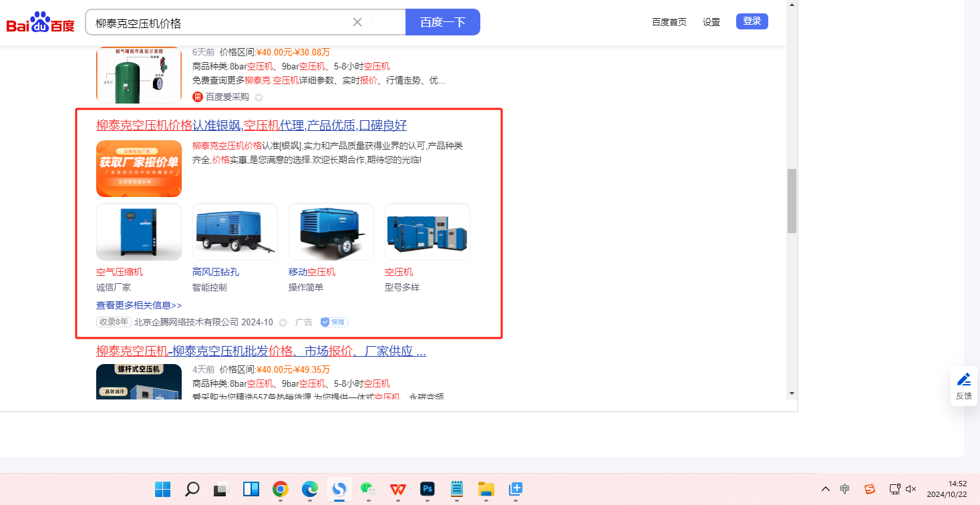This screenshot has width=980, height=505.
Task: Open WeChat from the taskbar
Action: tap(368, 489)
